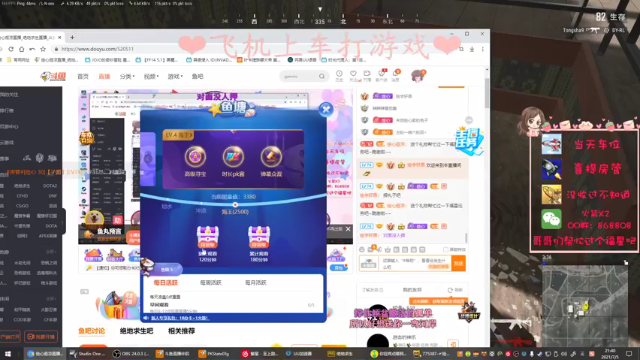Go to browser home page
Viewport: 640px width, 360px height.
click(22, 49)
